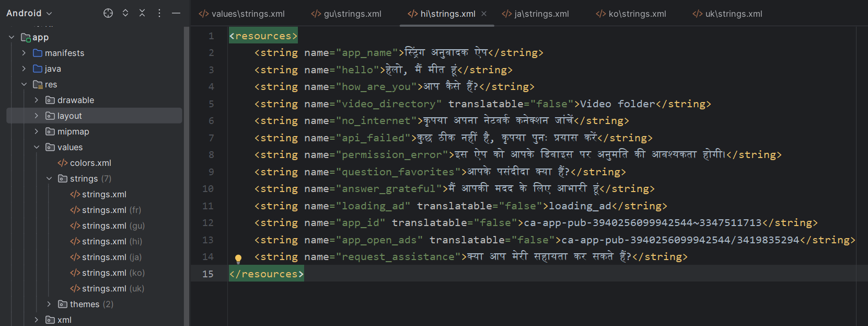Close the hi\strings.xml tab

(x=484, y=14)
